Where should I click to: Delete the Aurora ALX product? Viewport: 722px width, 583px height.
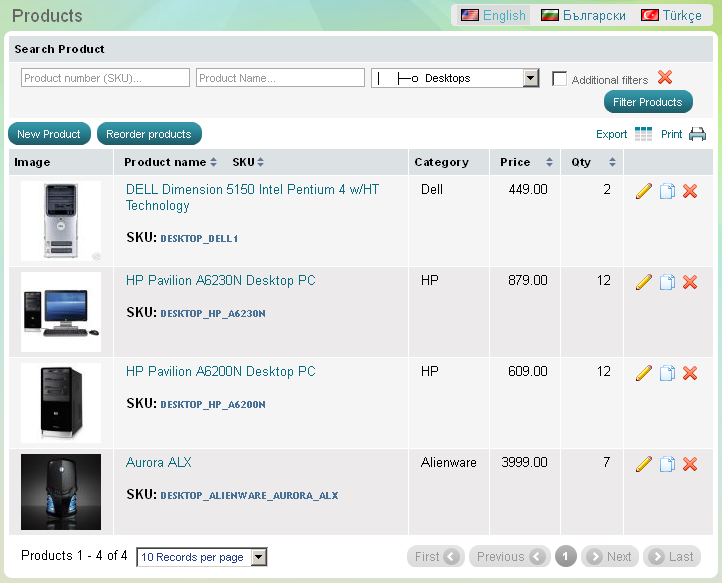point(689,464)
